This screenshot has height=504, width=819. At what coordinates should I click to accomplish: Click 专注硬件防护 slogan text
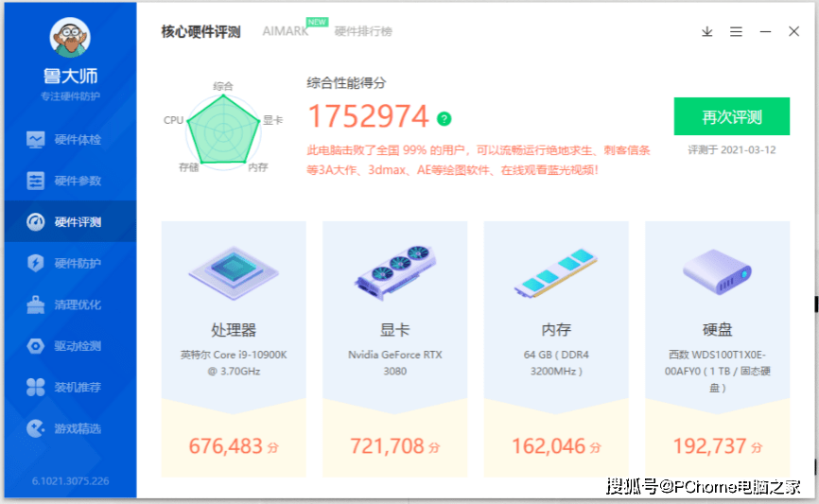70,96
